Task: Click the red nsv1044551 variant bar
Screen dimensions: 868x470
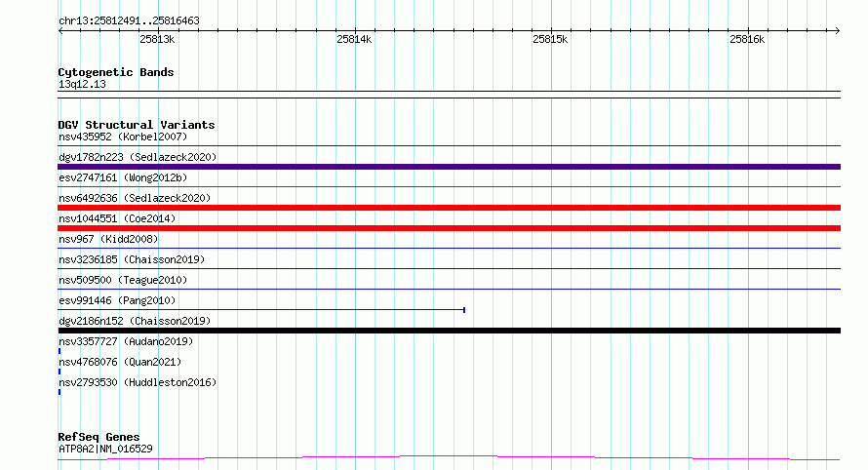Action: point(449,228)
